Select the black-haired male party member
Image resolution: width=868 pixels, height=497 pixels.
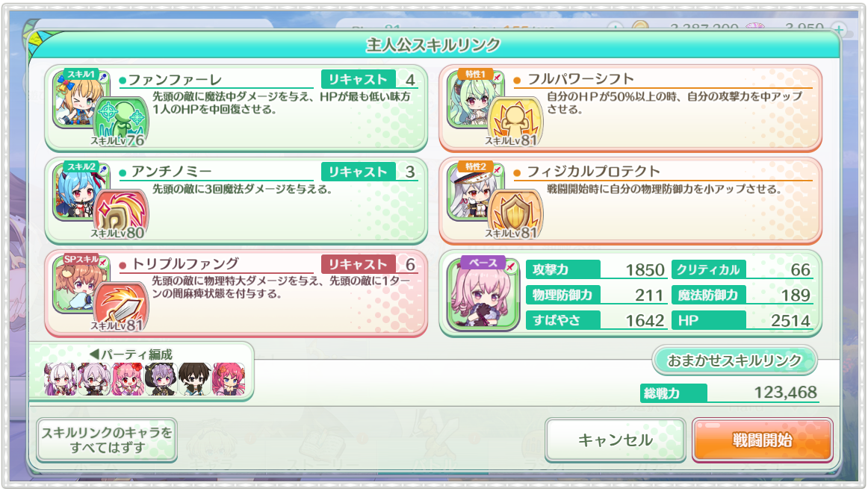(194, 378)
